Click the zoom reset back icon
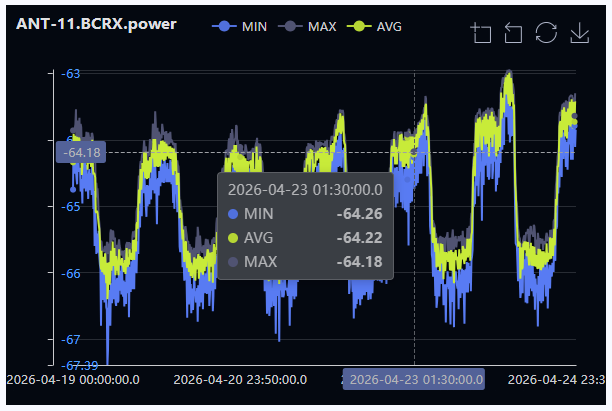 click(513, 32)
